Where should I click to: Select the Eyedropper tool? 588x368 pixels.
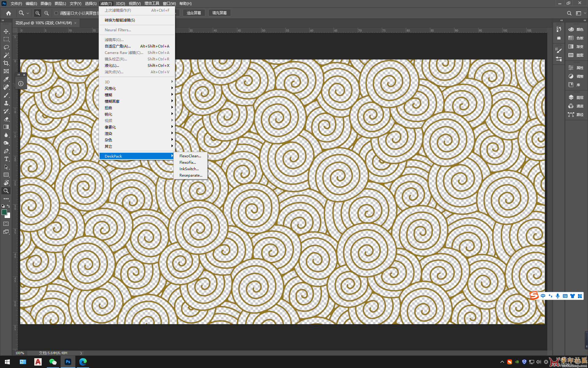click(x=6, y=79)
